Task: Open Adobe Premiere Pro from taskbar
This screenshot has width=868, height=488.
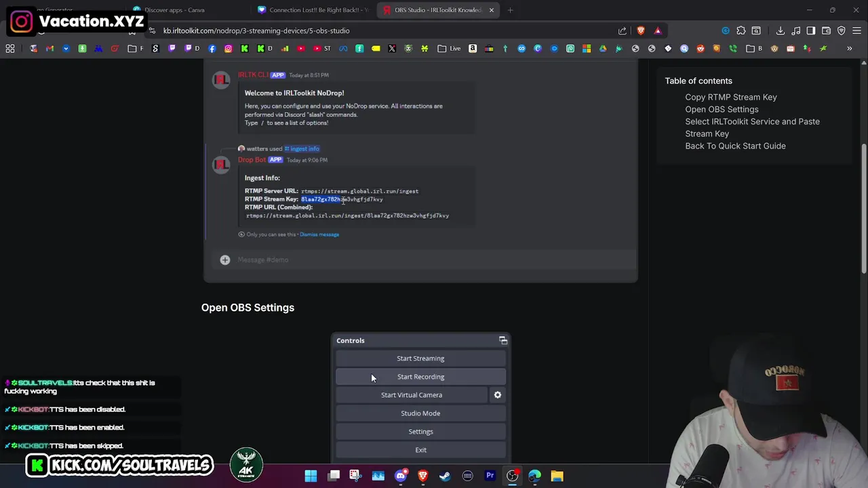Action: click(x=490, y=476)
